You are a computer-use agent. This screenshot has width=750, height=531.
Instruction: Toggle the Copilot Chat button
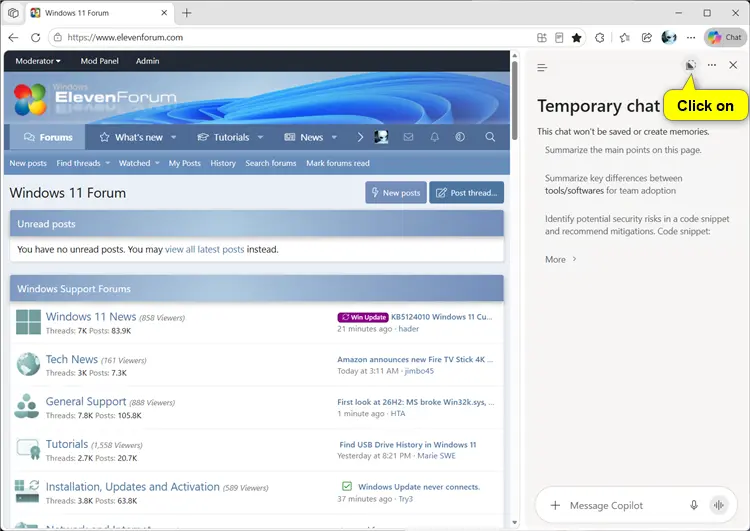click(x=725, y=37)
